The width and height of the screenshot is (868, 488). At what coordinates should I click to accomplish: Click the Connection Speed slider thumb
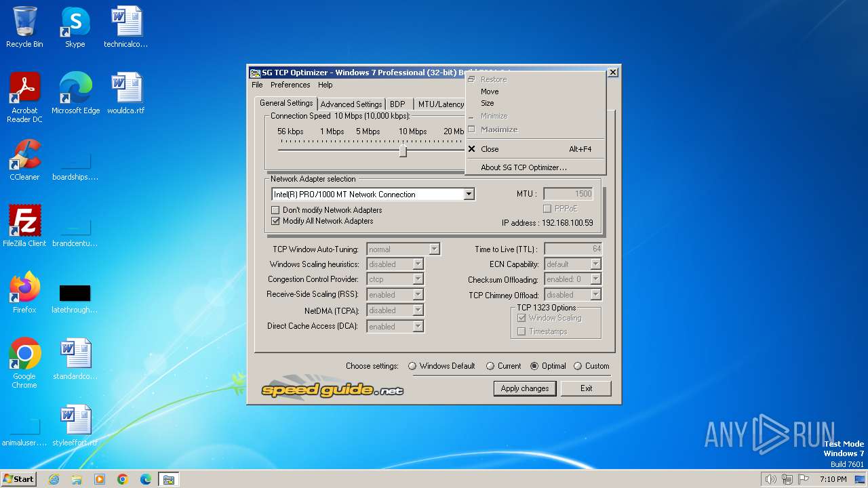(x=403, y=150)
